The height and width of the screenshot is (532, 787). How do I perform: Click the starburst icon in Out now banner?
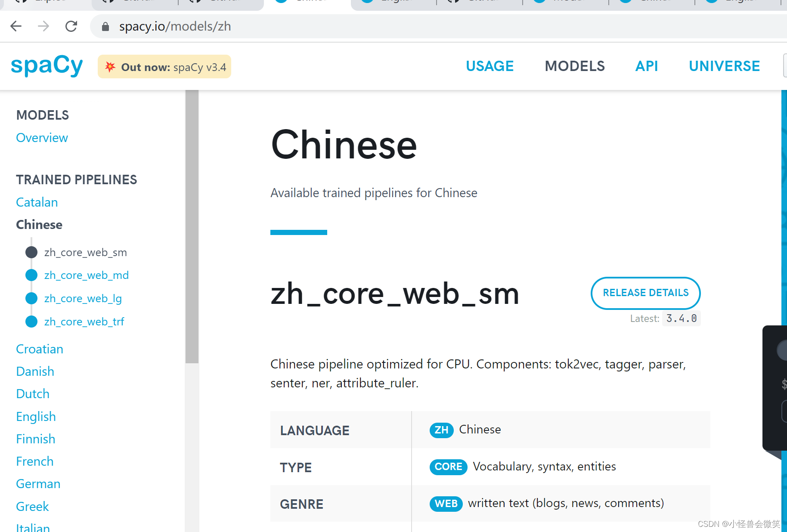pyautogui.click(x=110, y=67)
